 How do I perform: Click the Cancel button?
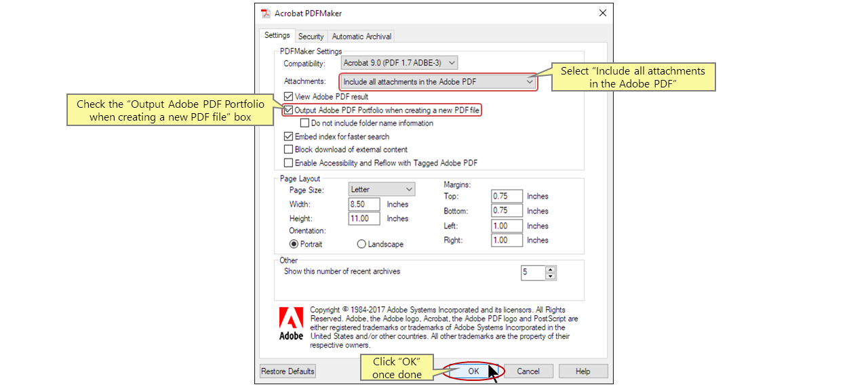pos(528,371)
